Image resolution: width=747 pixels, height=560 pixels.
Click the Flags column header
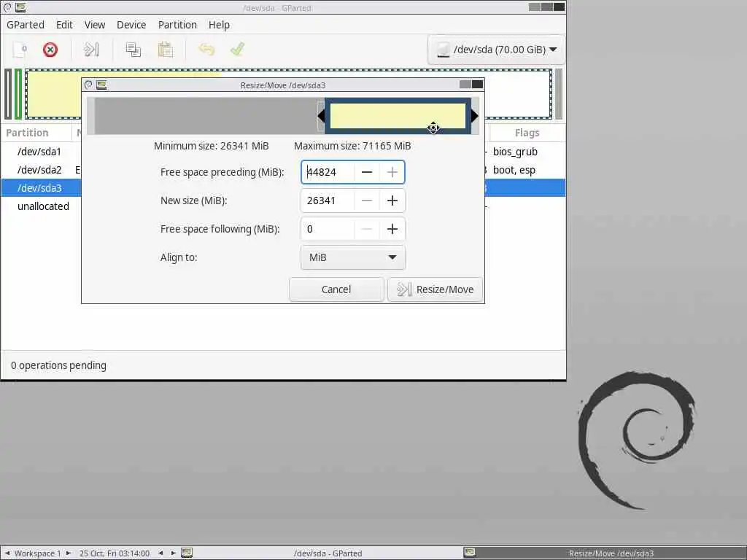527,133
